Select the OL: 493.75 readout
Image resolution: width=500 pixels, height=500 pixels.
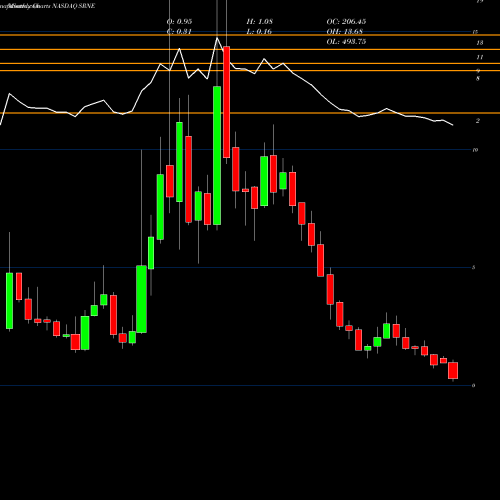point(346,41)
